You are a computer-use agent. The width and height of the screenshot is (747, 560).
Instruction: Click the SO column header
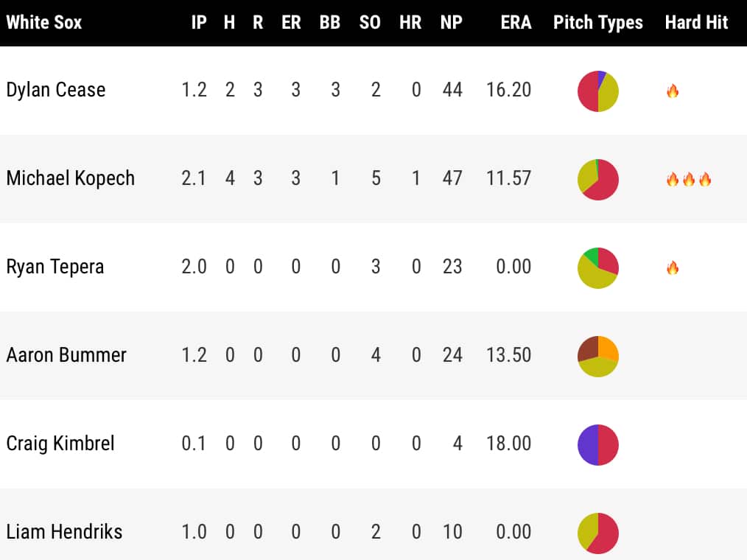click(x=370, y=22)
